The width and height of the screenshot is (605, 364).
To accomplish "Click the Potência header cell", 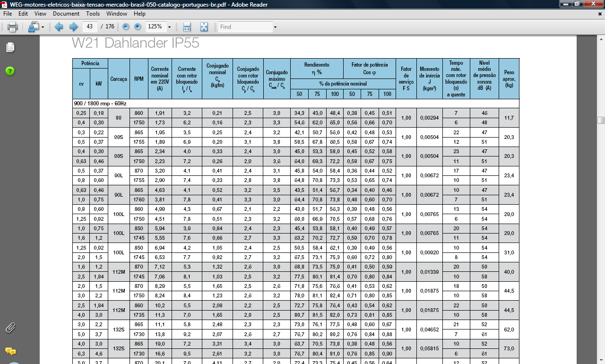I will [90, 63].
